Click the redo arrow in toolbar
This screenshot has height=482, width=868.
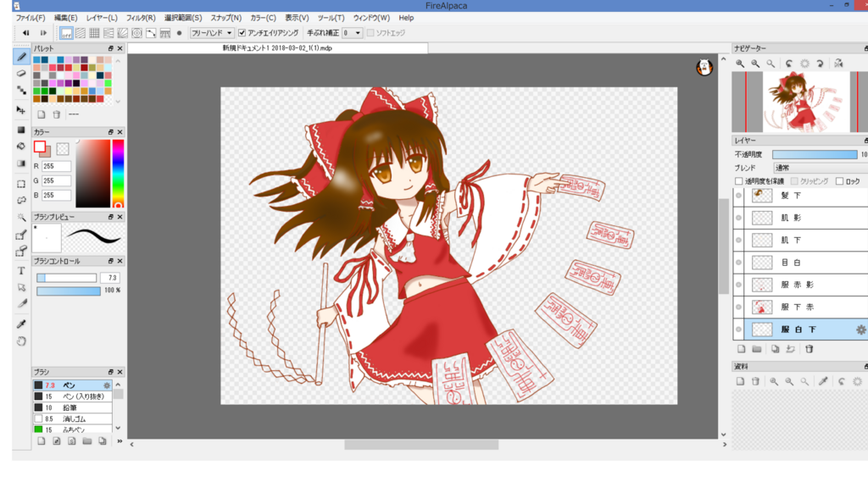(x=43, y=33)
